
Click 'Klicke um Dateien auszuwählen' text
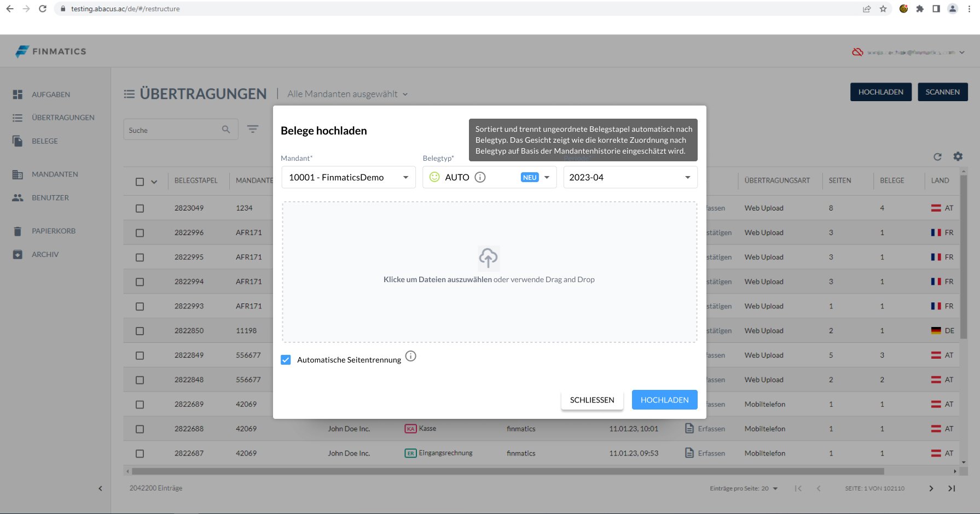(437, 279)
